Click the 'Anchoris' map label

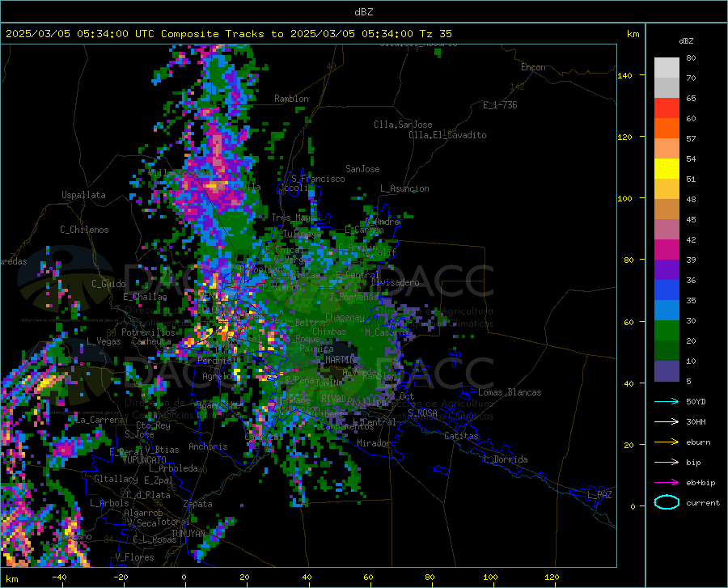(x=208, y=446)
